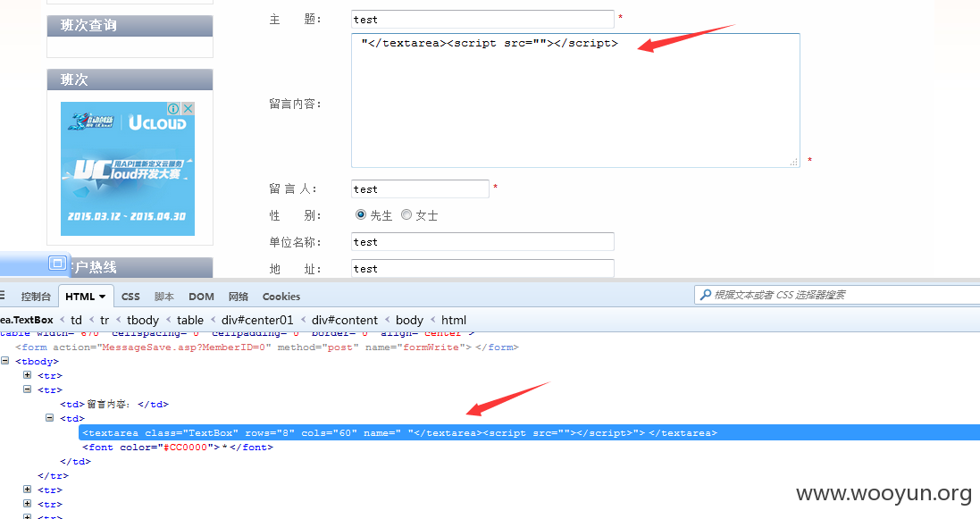Image resolution: width=980 pixels, height=519 pixels.
Task: Switch to the Cookies tab
Action: coord(281,297)
